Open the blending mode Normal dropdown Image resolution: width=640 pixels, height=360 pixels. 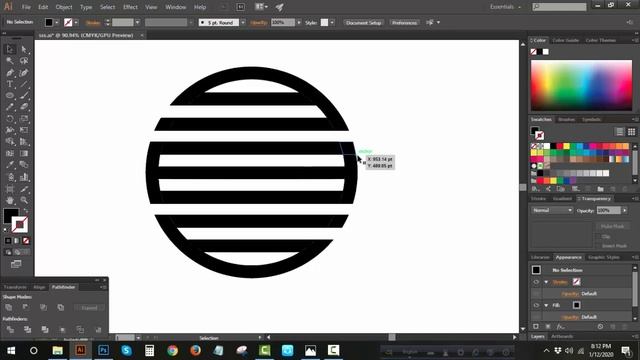pos(552,210)
